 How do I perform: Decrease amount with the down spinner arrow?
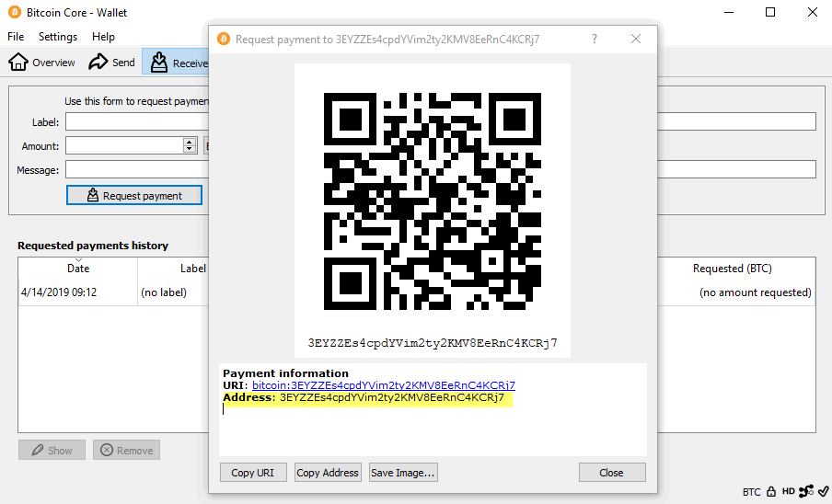[190, 149]
